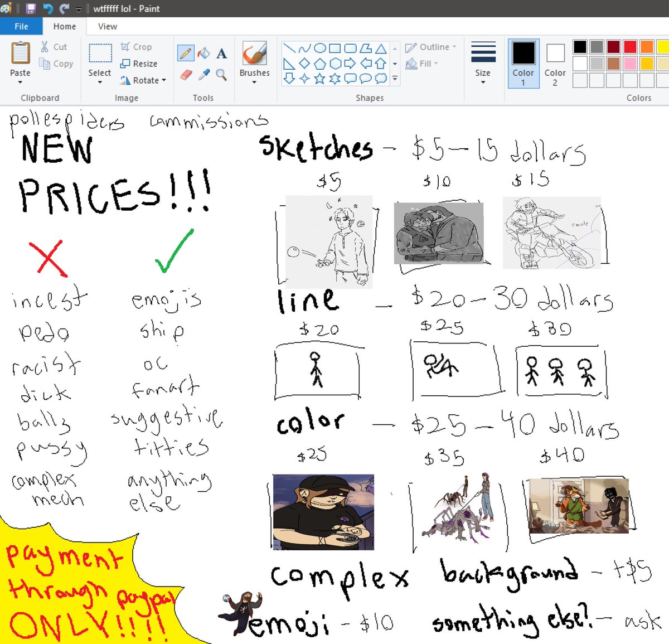Pick the black color swatch
669x644 pixels.
click(x=580, y=47)
